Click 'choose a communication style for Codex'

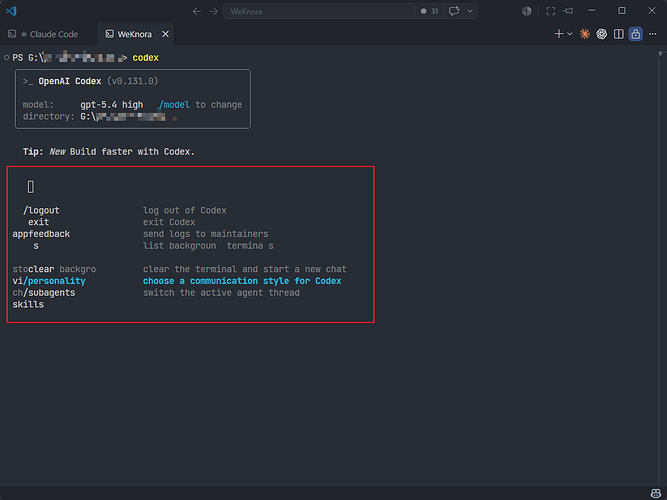pos(242,281)
